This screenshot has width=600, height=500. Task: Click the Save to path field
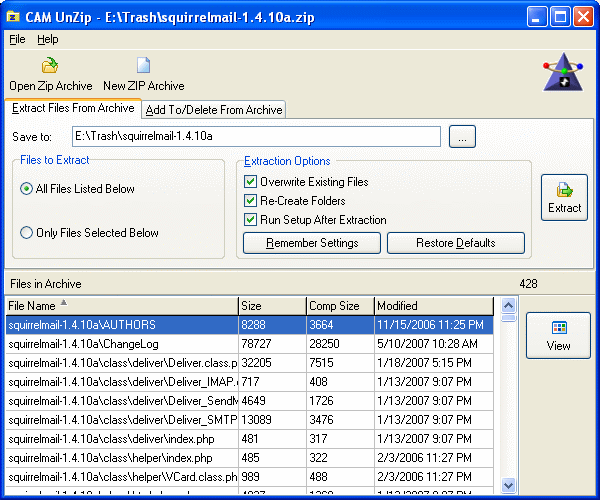click(x=256, y=137)
